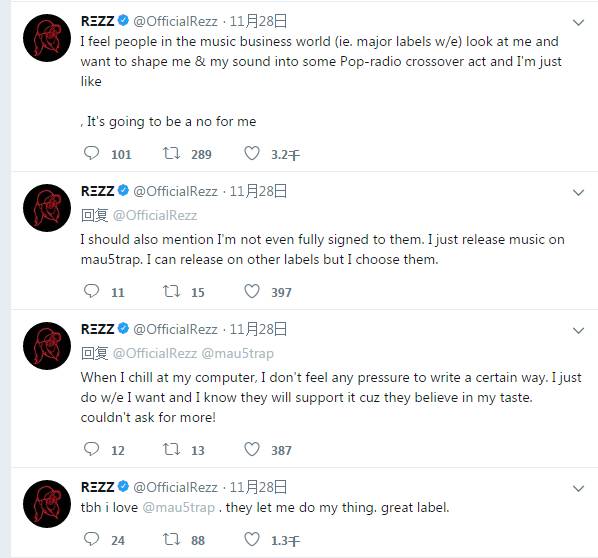Open @OfficialRezz reply-to link in second tweet
Image resolution: width=598 pixels, height=558 pixels.
click(x=155, y=215)
